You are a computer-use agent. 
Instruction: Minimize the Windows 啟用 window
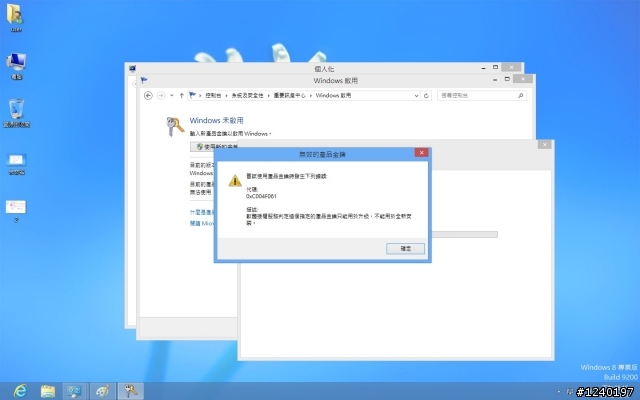click(495, 80)
